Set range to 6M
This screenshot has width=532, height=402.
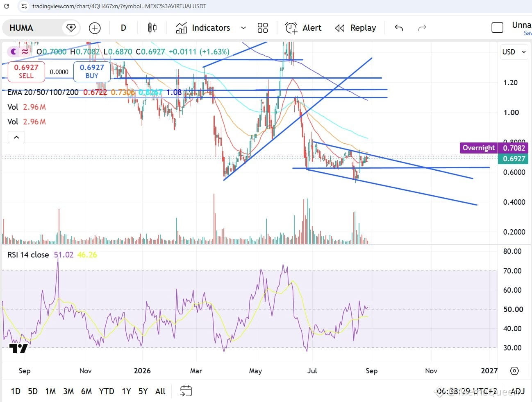pyautogui.click(x=86, y=391)
